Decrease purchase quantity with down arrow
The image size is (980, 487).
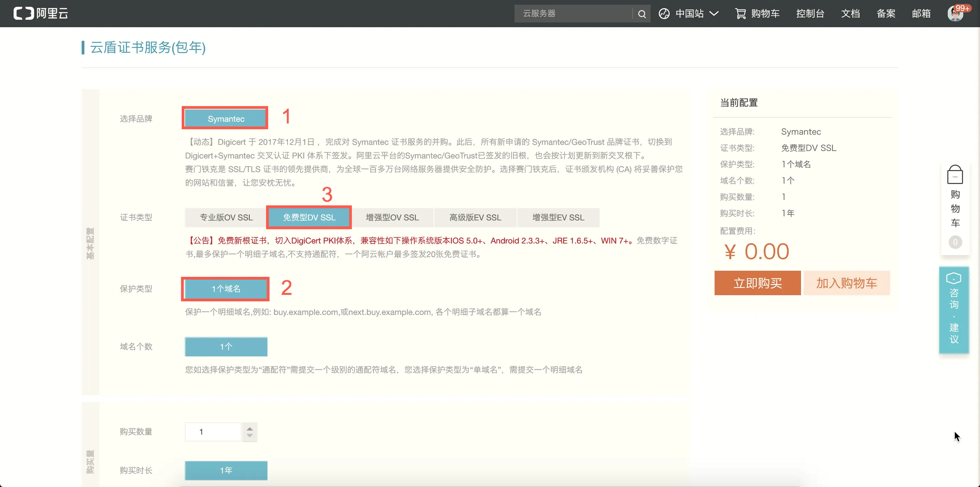click(249, 436)
